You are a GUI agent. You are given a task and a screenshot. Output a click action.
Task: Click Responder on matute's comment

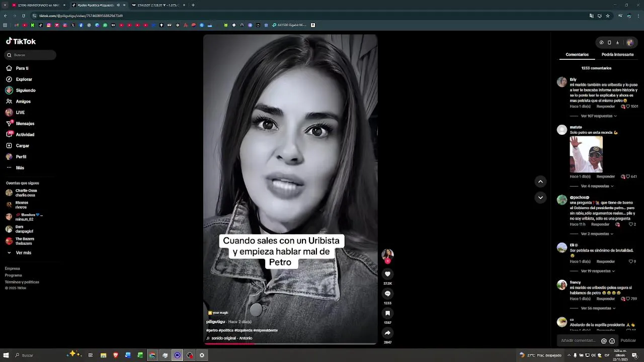click(606, 177)
